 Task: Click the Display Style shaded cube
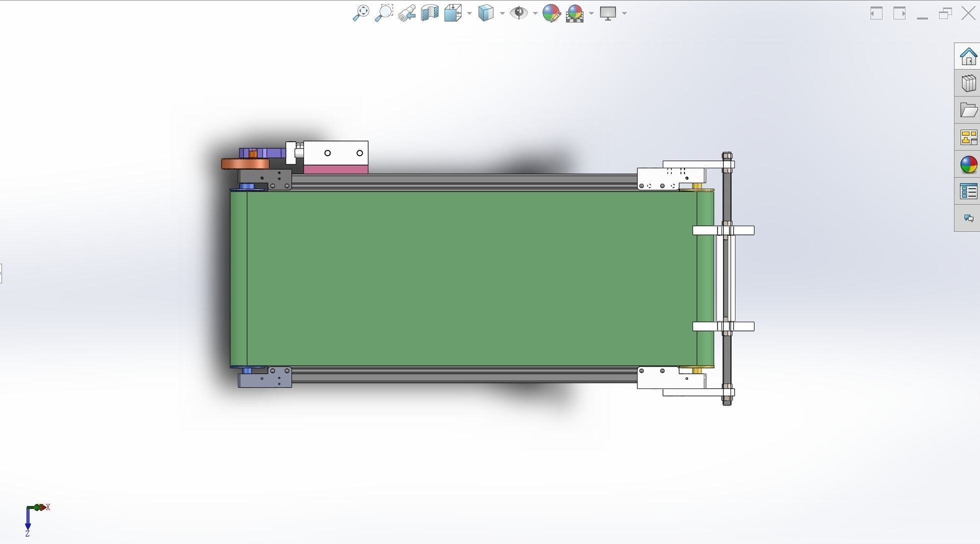tap(486, 13)
